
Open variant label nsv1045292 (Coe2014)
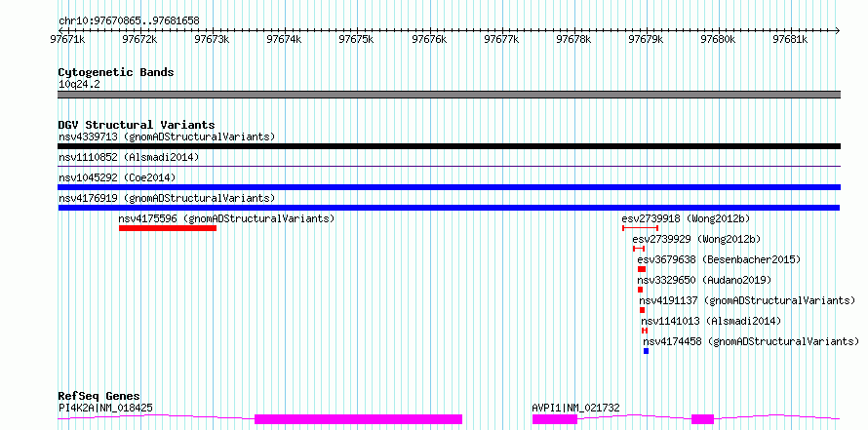click(x=117, y=177)
